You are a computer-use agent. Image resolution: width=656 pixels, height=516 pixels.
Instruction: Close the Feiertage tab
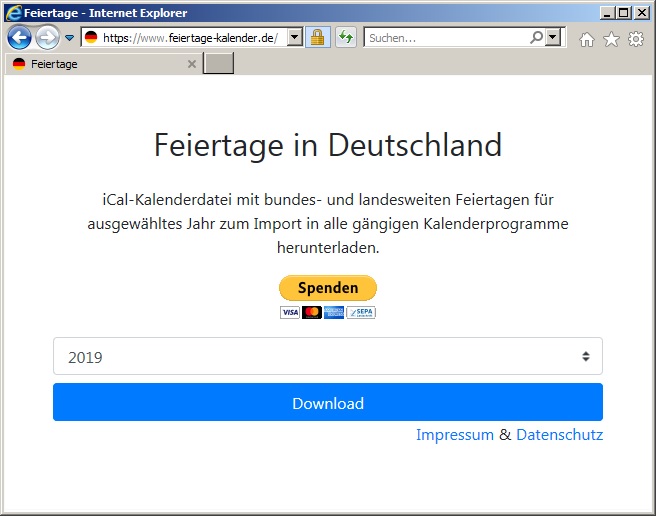pos(192,64)
